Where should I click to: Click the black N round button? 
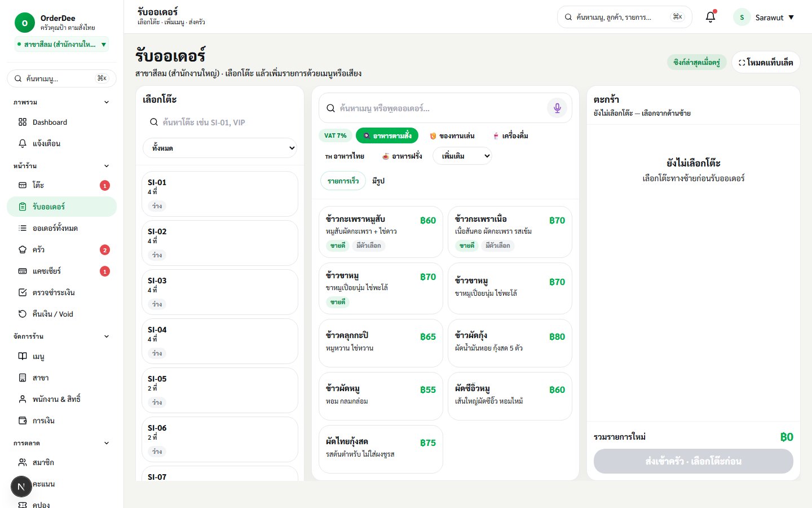(x=21, y=487)
